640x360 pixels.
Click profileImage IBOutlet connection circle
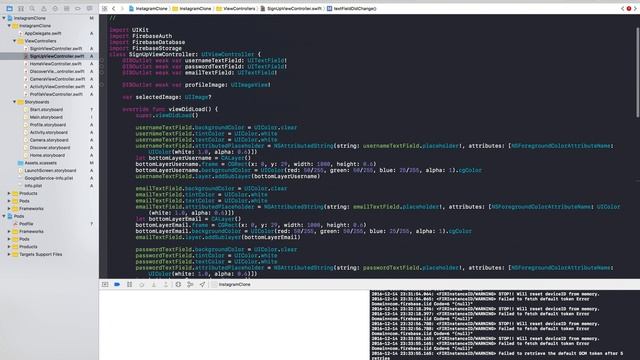pyautogui.click(x=102, y=85)
